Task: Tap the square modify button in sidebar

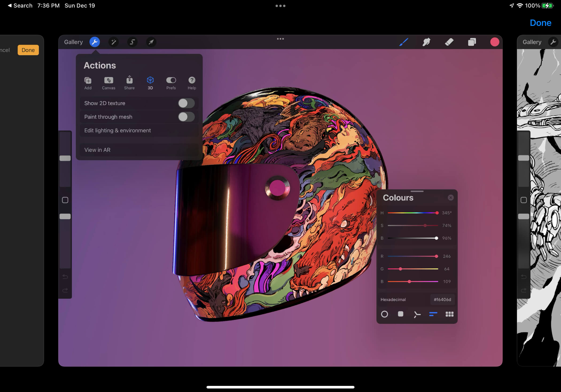Action: point(65,200)
